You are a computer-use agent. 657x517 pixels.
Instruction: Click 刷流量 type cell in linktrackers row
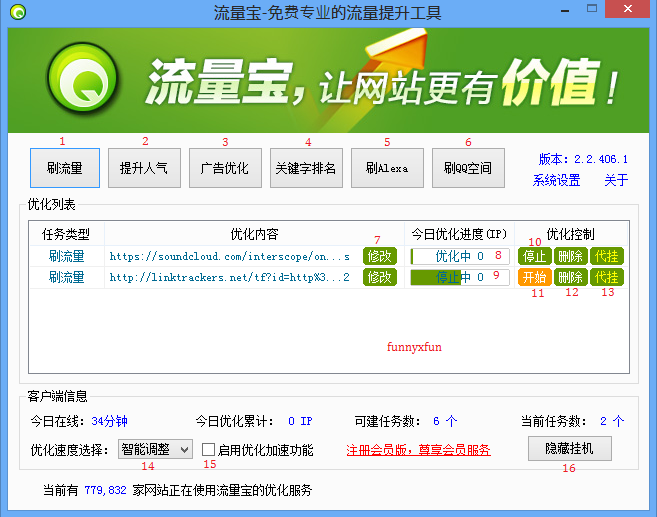point(67,277)
